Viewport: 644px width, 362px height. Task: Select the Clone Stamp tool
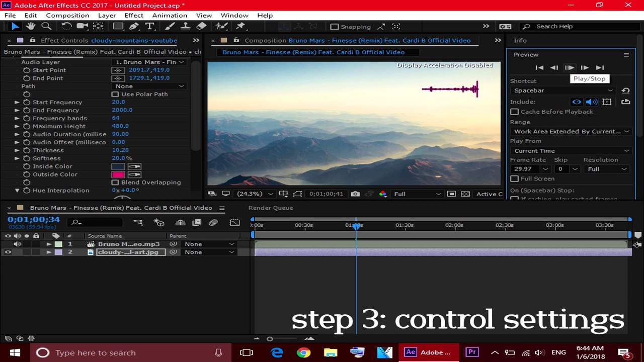(x=186, y=26)
